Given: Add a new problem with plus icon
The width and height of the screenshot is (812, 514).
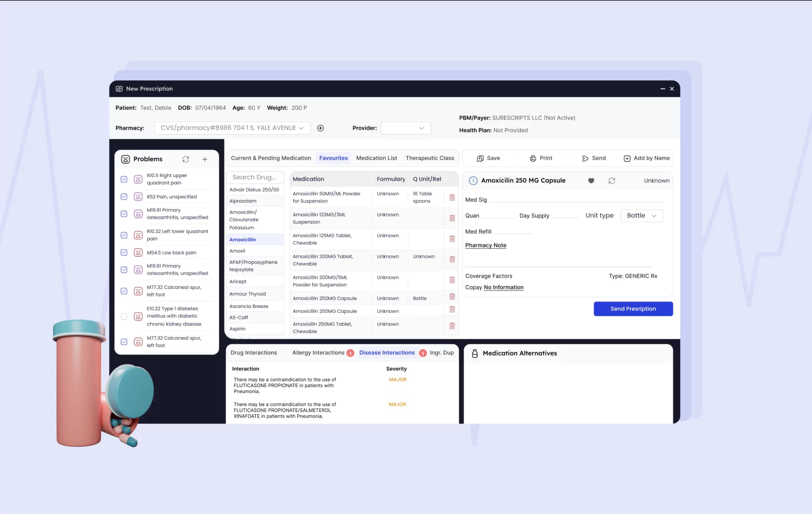Looking at the screenshot, I should point(205,159).
